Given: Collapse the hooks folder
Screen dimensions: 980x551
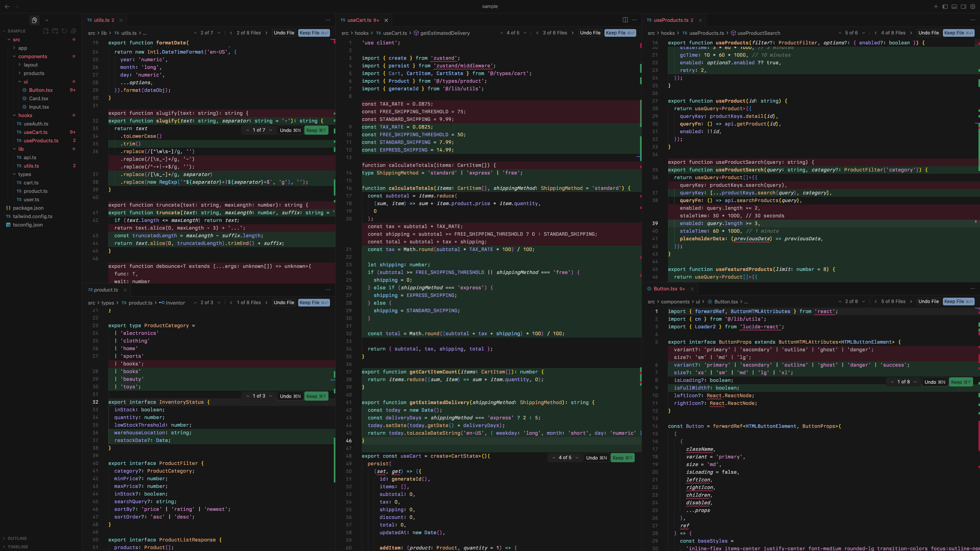Looking at the screenshot, I should pos(25,115).
